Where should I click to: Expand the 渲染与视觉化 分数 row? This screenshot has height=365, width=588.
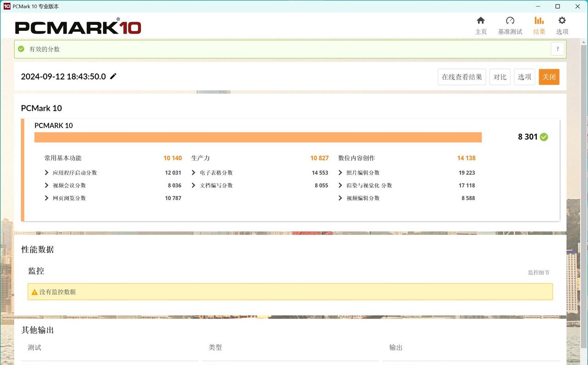click(x=340, y=186)
